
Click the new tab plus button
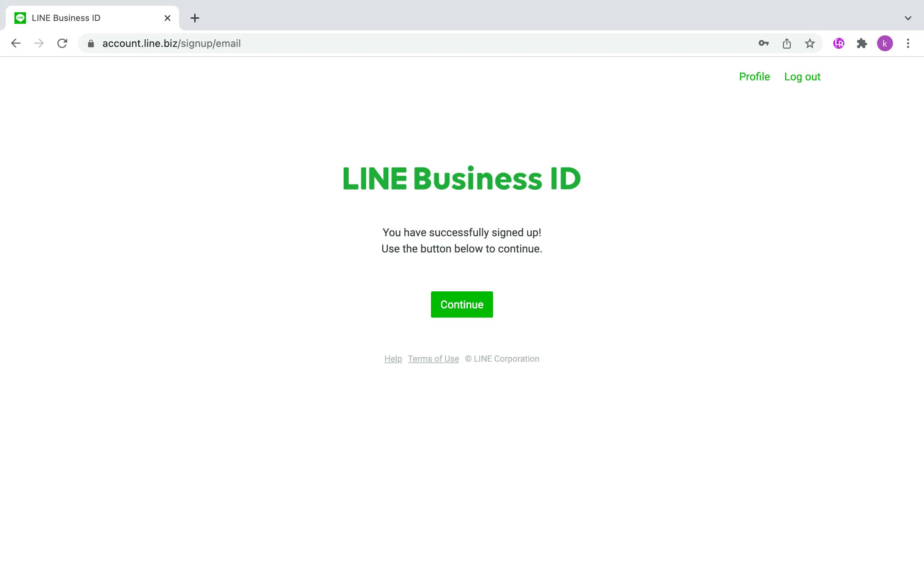[x=195, y=18]
